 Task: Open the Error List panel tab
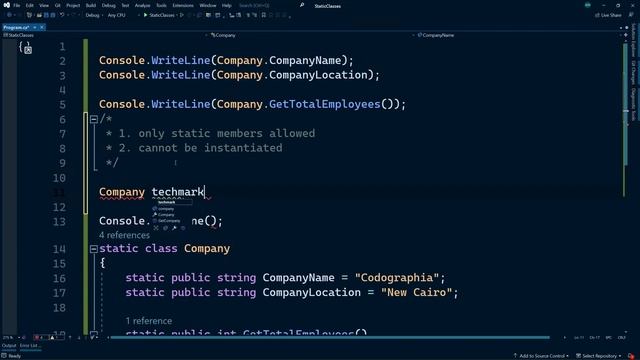tap(30, 346)
